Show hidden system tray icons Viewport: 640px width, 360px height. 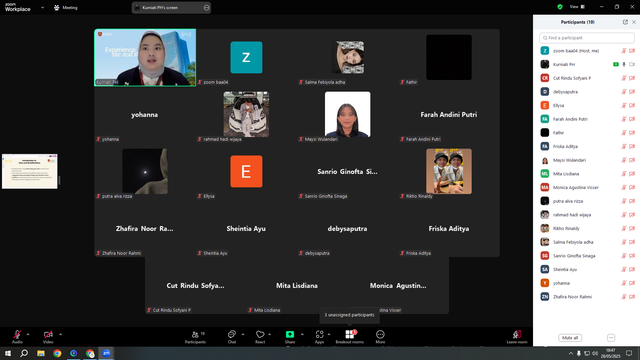click(x=571, y=353)
